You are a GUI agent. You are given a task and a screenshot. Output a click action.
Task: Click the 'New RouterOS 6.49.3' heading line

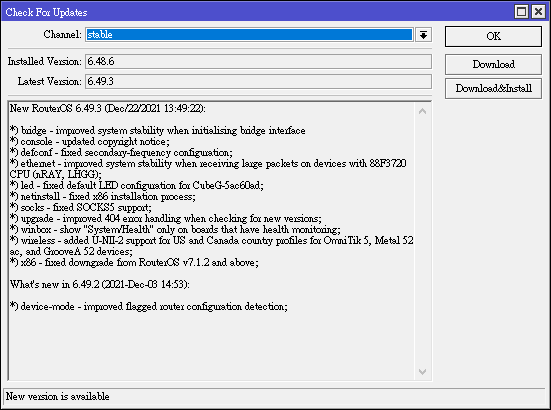click(108, 108)
